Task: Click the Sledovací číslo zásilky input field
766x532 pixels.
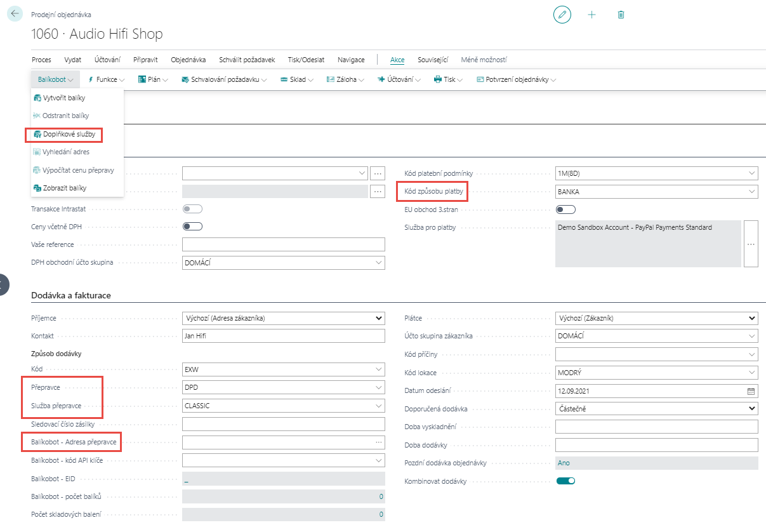Action: coord(283,424)
